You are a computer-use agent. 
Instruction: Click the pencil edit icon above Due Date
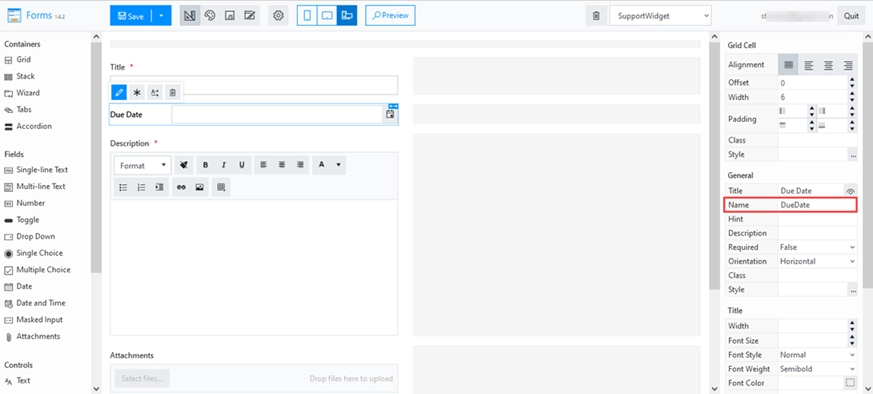(119, 92)
